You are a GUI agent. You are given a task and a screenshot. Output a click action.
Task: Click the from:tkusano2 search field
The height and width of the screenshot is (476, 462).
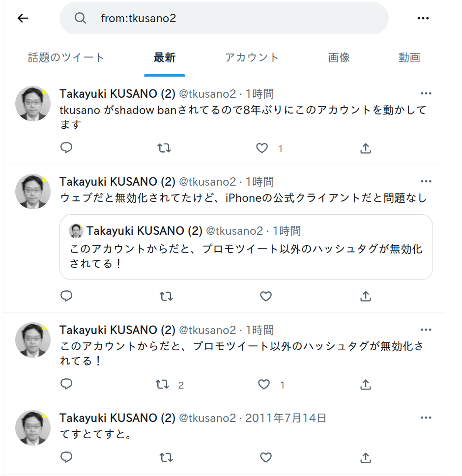224,18
